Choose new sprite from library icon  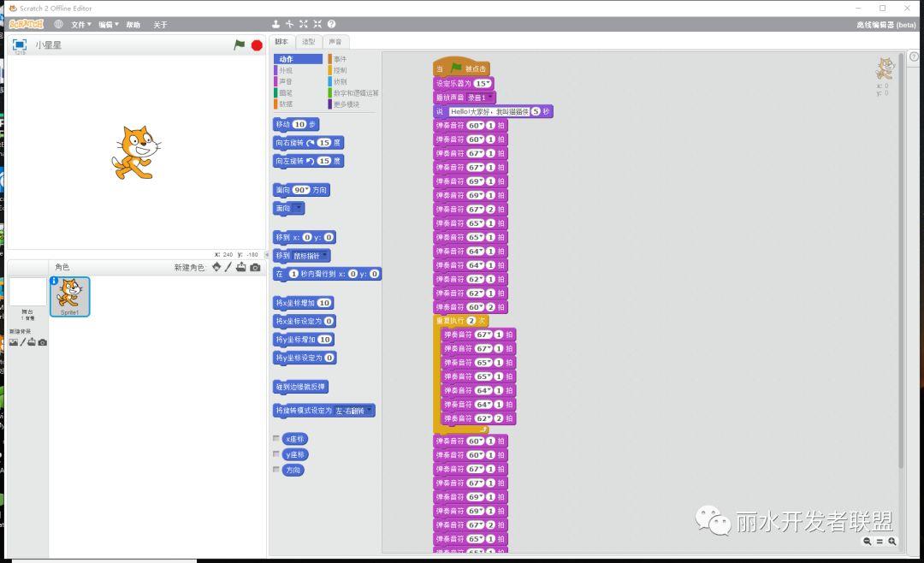tap(216, 267)
